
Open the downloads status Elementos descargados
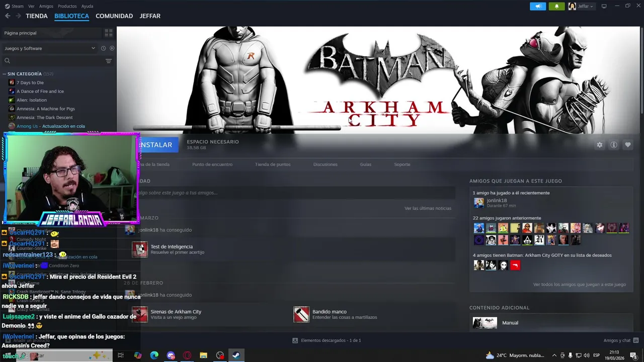click(327, 340)
